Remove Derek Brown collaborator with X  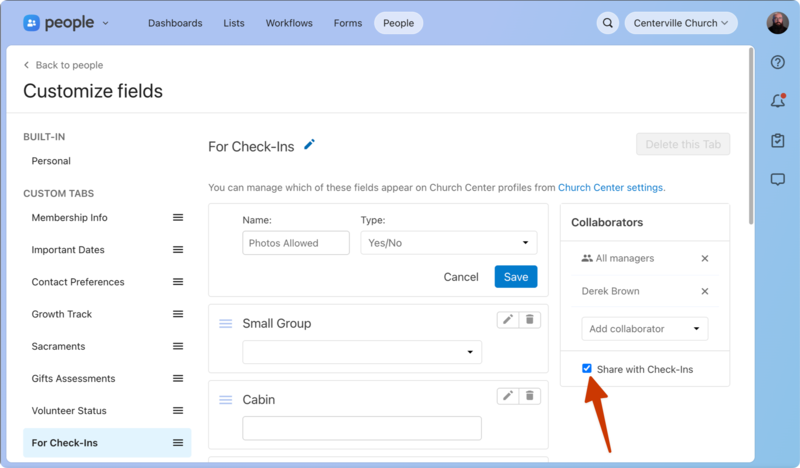704,291
